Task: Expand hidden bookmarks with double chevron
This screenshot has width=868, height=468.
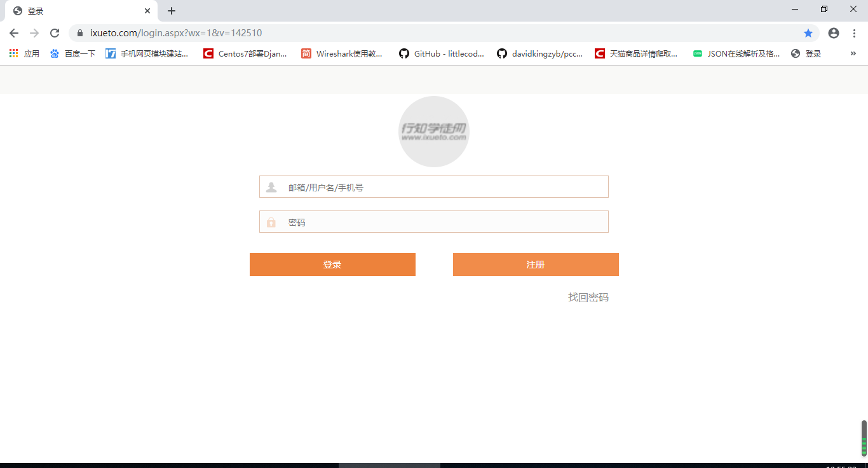Action: tap(853, 54)
